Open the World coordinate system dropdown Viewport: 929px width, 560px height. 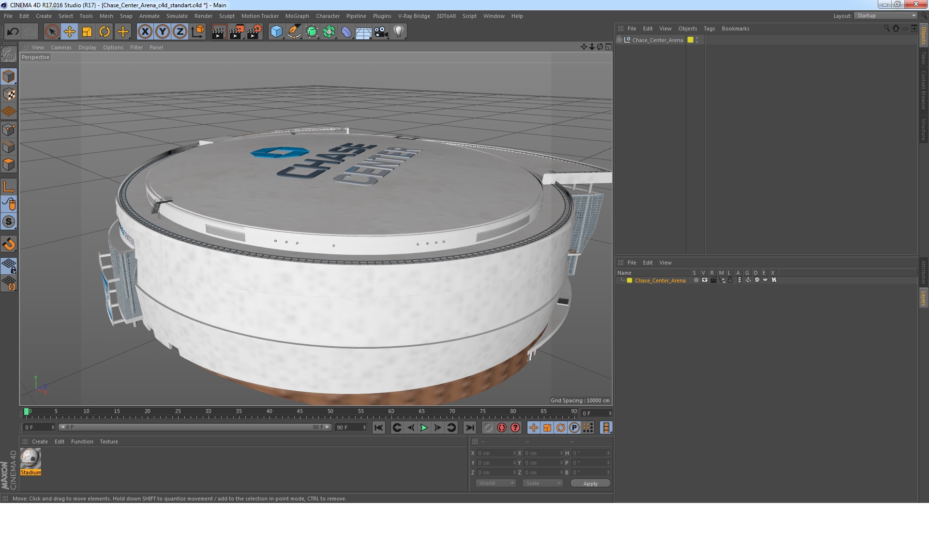click(496, 483)
